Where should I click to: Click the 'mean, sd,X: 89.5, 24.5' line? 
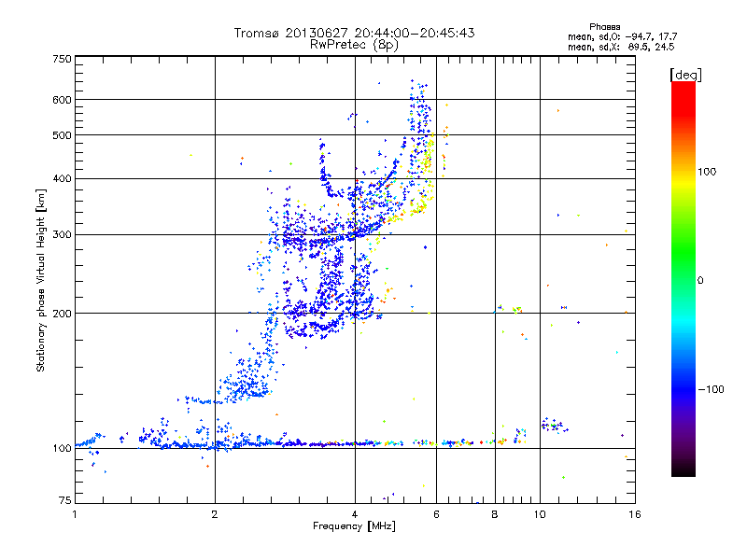tap(621, 47)
